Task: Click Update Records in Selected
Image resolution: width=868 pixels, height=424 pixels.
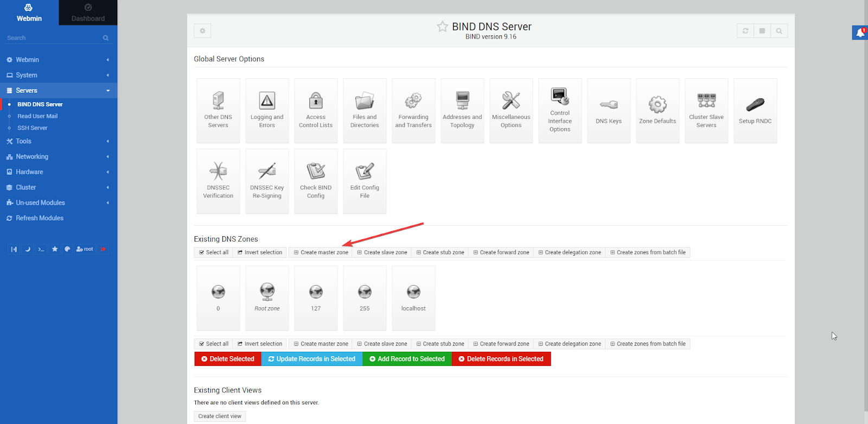Action: pos(312,359)
